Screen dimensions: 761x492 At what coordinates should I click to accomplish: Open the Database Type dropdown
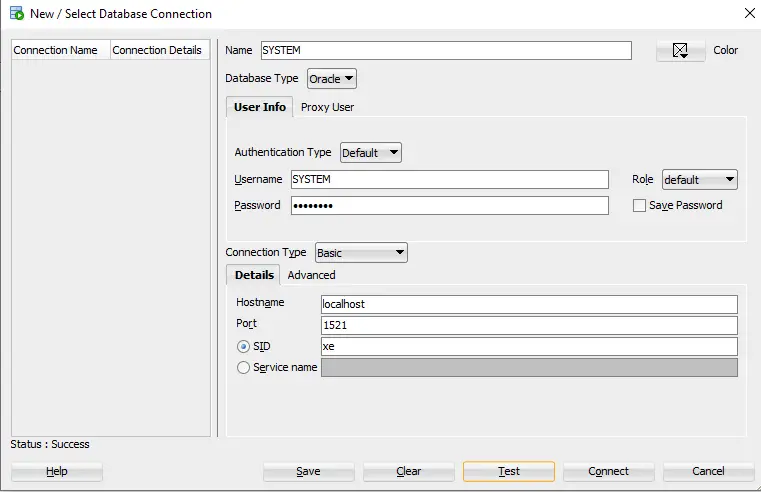point(332,79)
